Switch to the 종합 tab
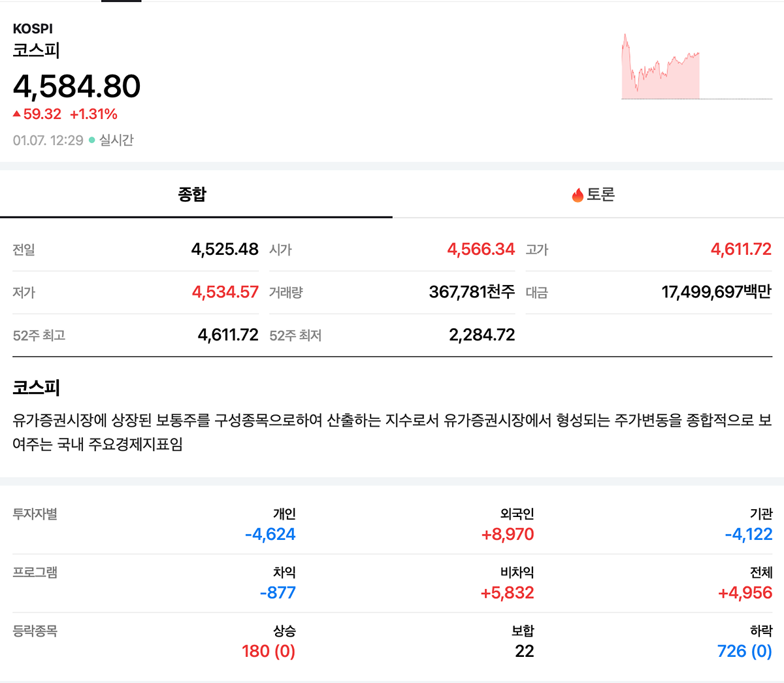This screenshot has height=683, width=784. tap(192, 195)
